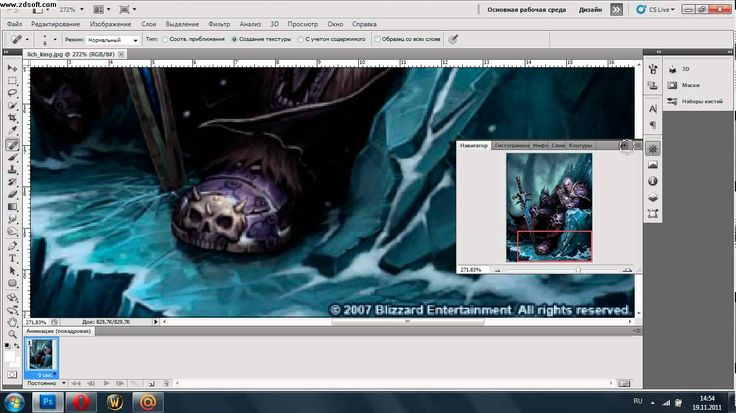Select the Crop tool
This screenshot has height=413, width=736.
(x=12, y=118)
